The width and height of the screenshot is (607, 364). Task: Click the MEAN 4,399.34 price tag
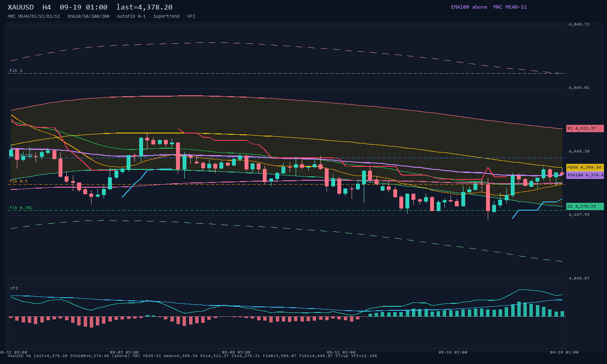[x=585, y=167]
